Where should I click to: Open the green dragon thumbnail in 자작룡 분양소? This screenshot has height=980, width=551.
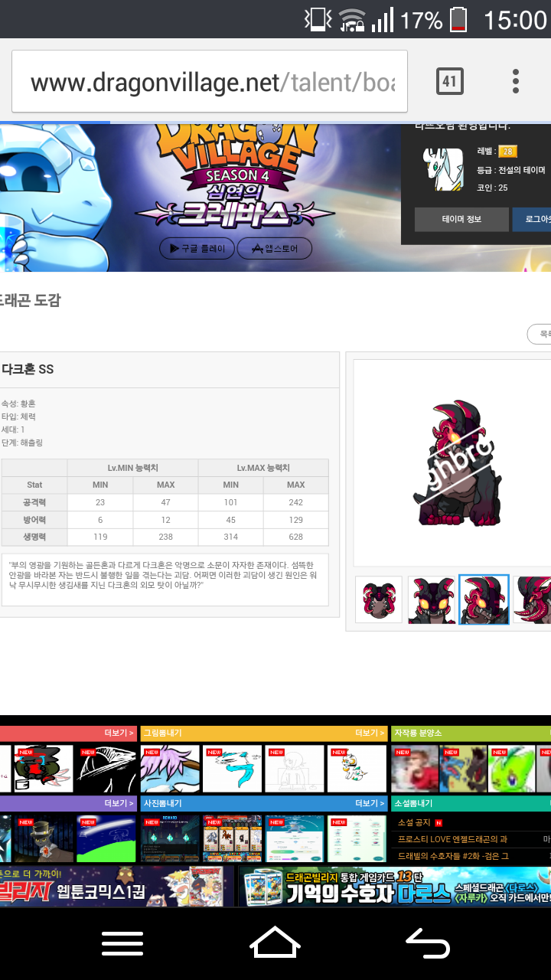click(x=511, y=769)
